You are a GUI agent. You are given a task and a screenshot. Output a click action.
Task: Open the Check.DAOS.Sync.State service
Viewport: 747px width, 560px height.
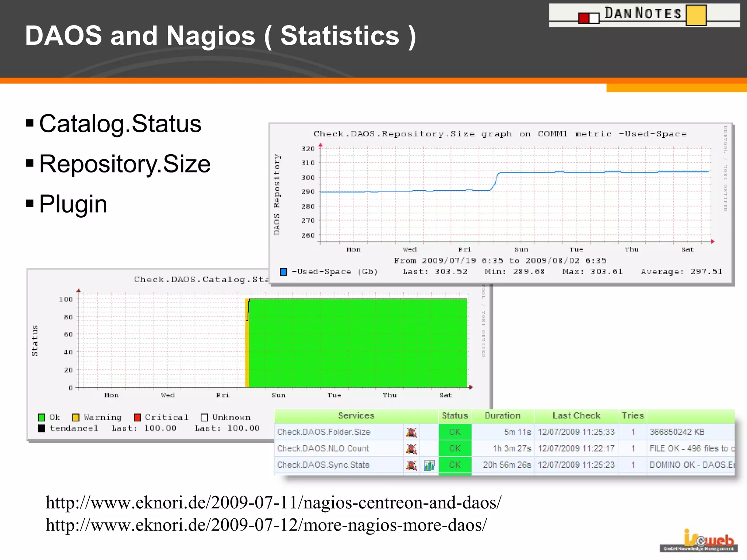(x=324, y=465)
